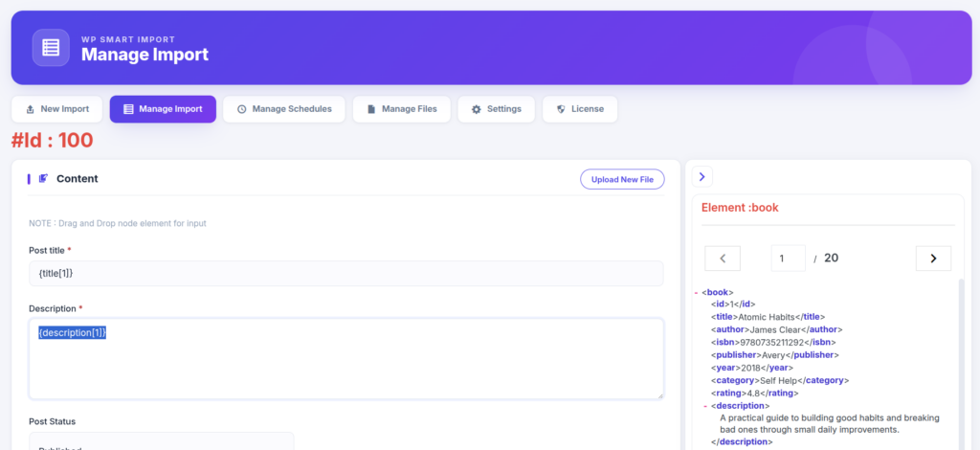Click the Post title input field

[x=346, y=274]
